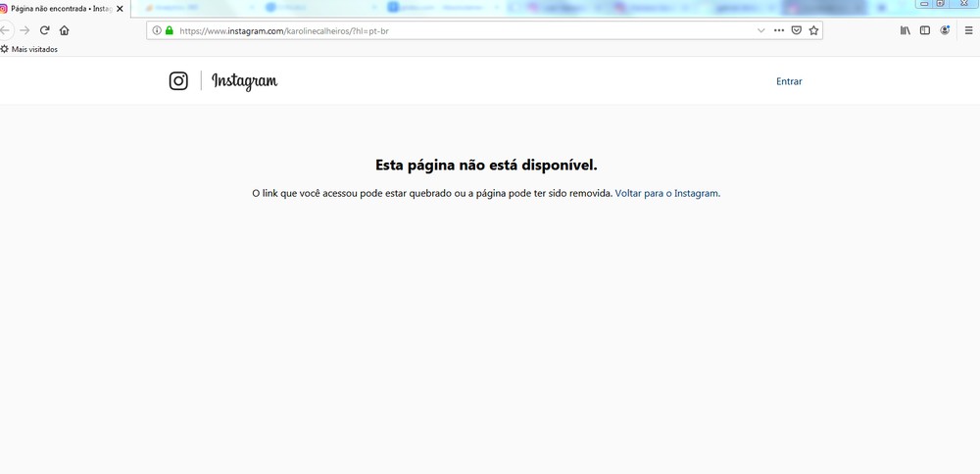Open the Library bookmarks icon
Viewport: 980px width, 474px height.
[905, 30]
